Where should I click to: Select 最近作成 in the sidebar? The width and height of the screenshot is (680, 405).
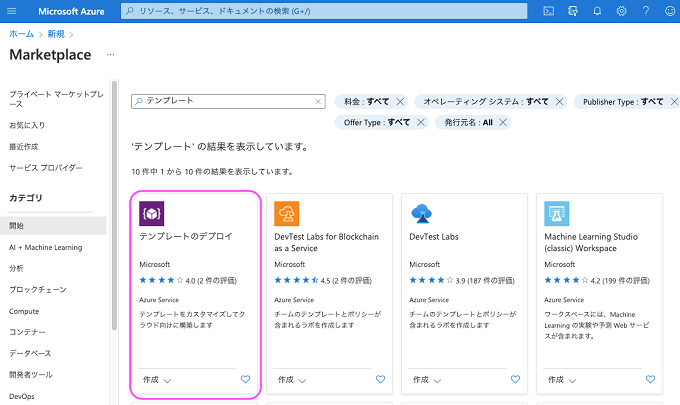tap(23, 147)
